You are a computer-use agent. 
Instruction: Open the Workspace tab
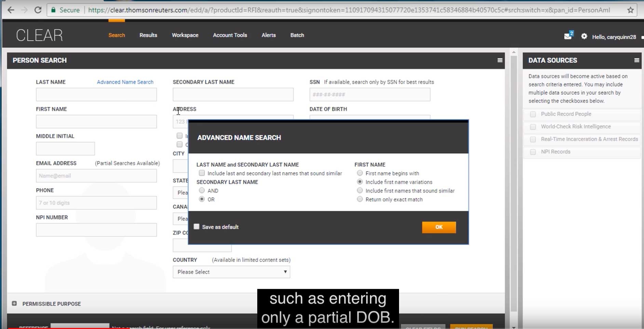coord(185,35)
